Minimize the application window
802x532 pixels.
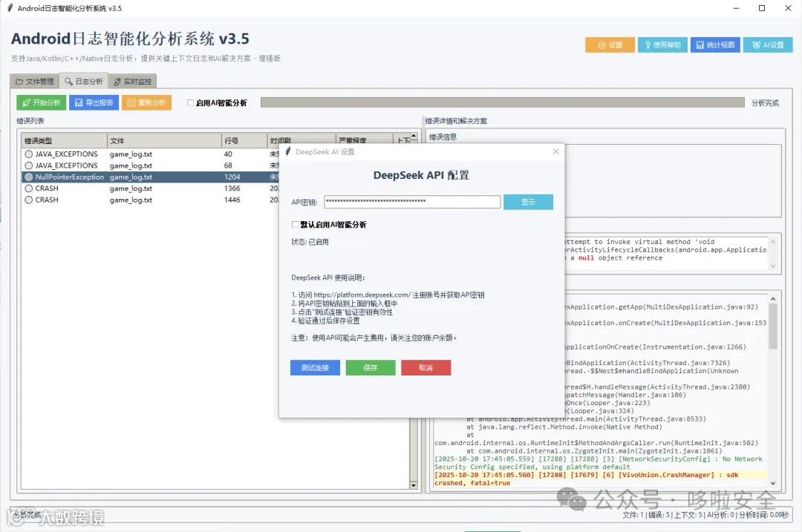pos(736,8)
